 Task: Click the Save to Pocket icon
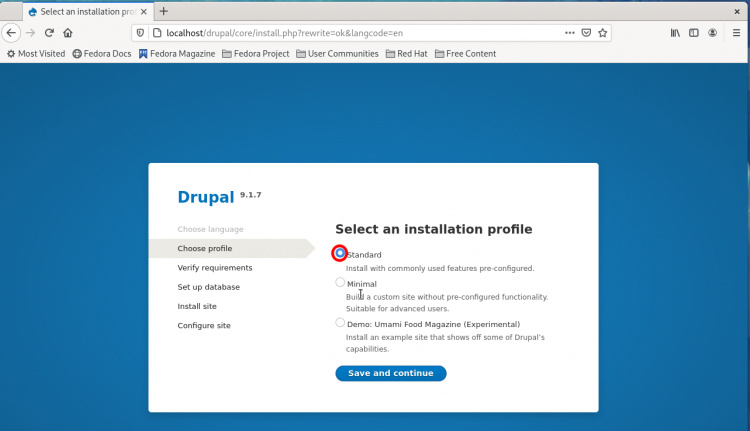pos(586,32)
